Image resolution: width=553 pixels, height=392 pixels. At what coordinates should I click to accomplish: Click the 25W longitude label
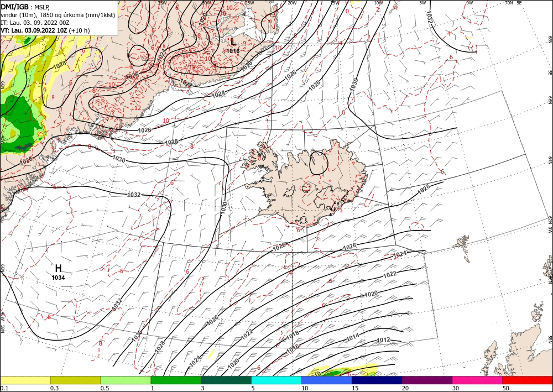[249, 3]
